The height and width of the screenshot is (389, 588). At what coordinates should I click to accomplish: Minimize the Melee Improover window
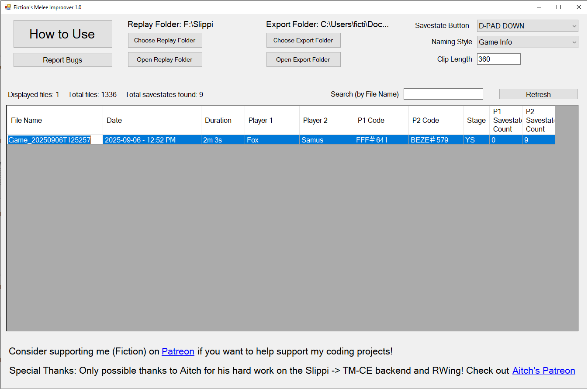pos(539,7)
